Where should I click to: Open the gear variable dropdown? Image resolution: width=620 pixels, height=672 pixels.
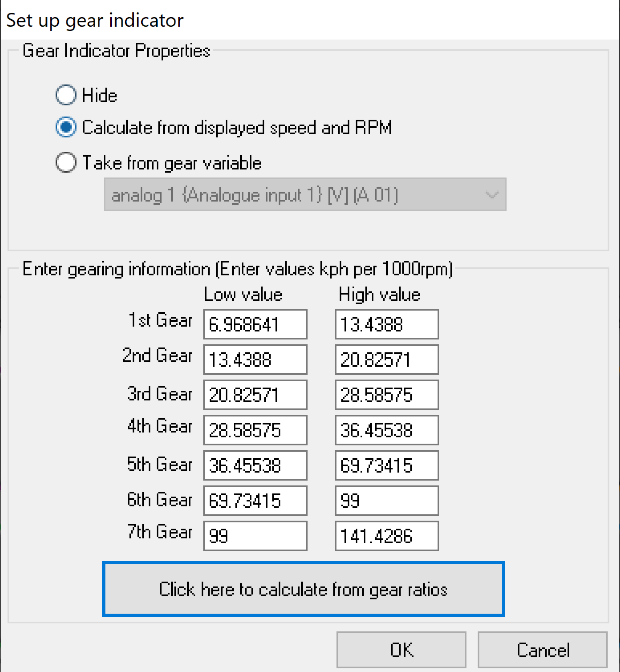[x=304, y=195]
